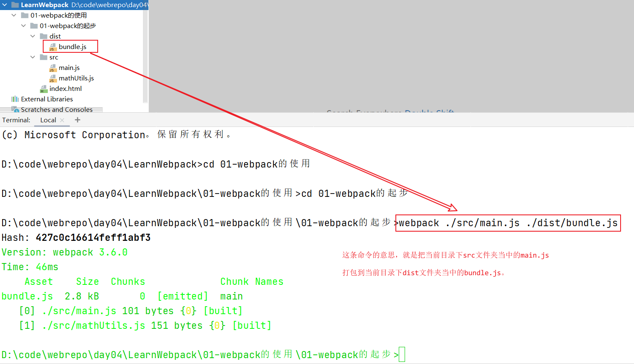The image size is (634, 364).
Task: Click the src folder icon
Action: click(44, 57)
